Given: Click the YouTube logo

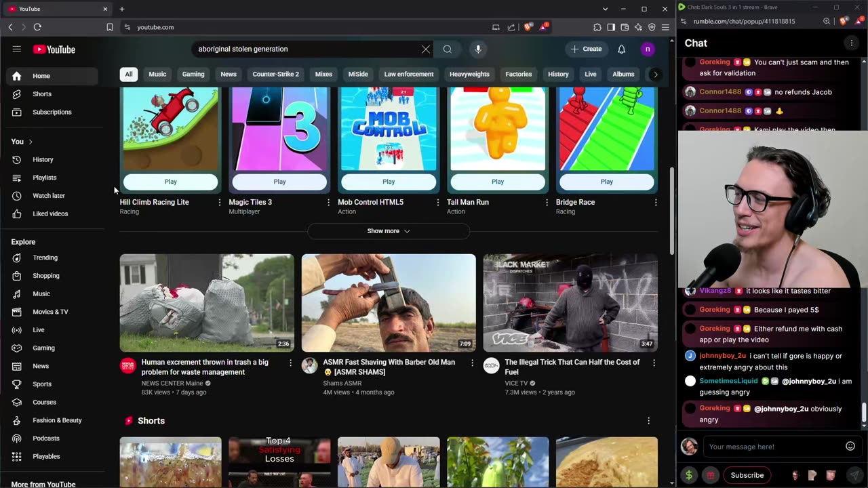Looking at the screenshot, I should tap(54, 49).
